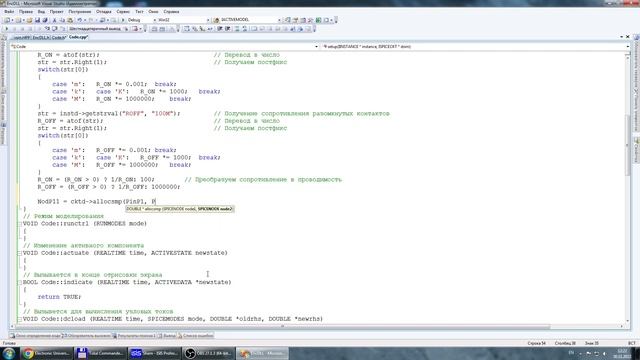Click the 'return TRUE;' code line
Screen dimensions: 640x360
tap(59, 297)
